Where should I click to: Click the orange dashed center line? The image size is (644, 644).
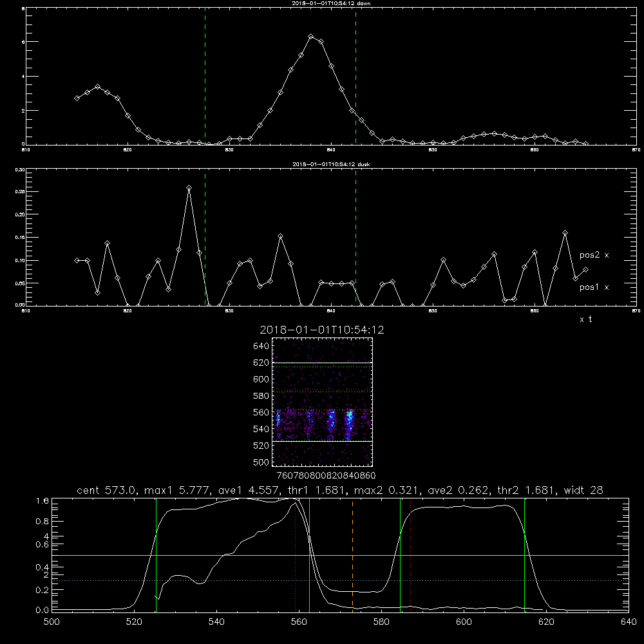tap(352, 554)
